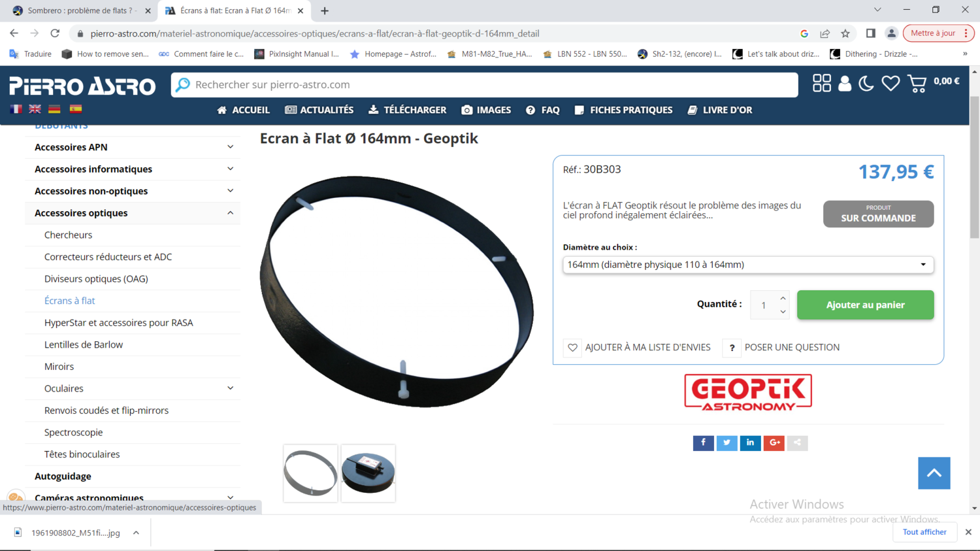Screen dimensions: 980x551
Task: Open the wishlist heart icon in header
Action: tap(890, 83)
